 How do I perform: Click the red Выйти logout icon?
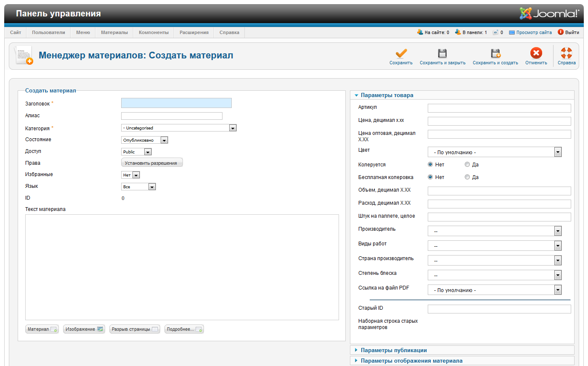[561, 32]
